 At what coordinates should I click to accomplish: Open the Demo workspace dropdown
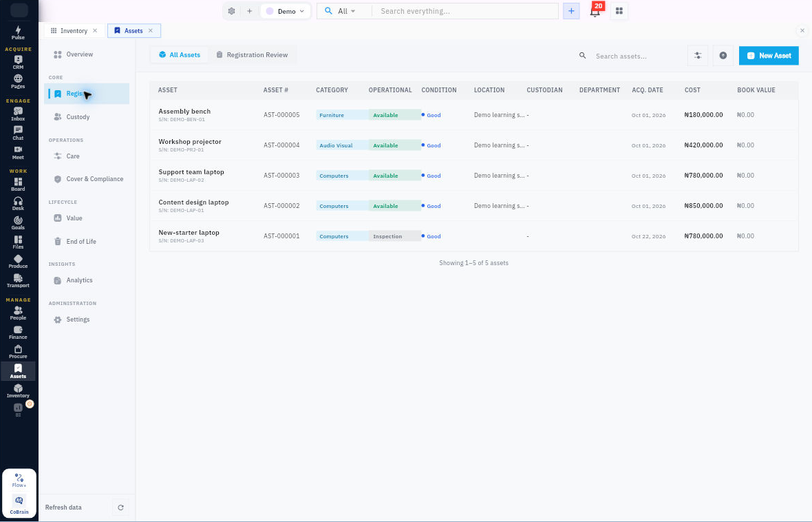click(x=286, y=11)
